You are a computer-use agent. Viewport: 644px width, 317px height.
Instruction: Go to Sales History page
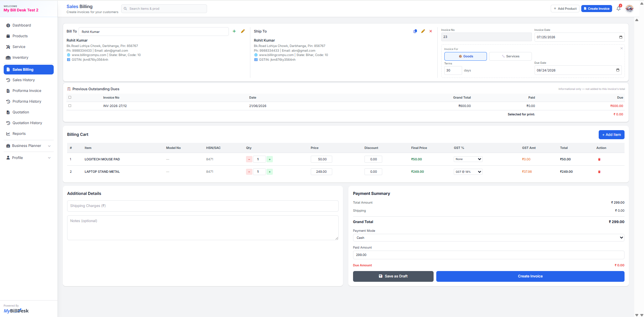[x=29, y=80]
